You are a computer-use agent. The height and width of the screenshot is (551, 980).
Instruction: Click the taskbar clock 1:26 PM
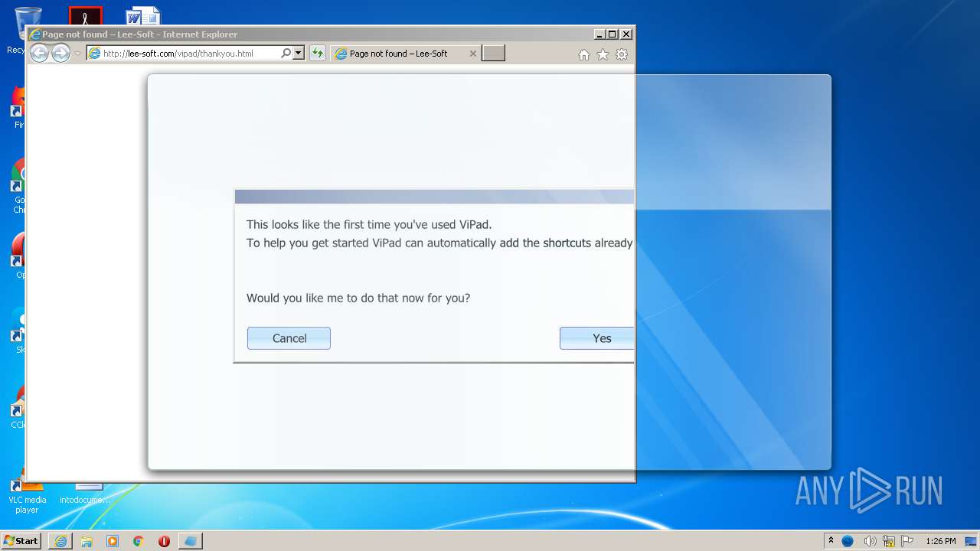[940, 541]
